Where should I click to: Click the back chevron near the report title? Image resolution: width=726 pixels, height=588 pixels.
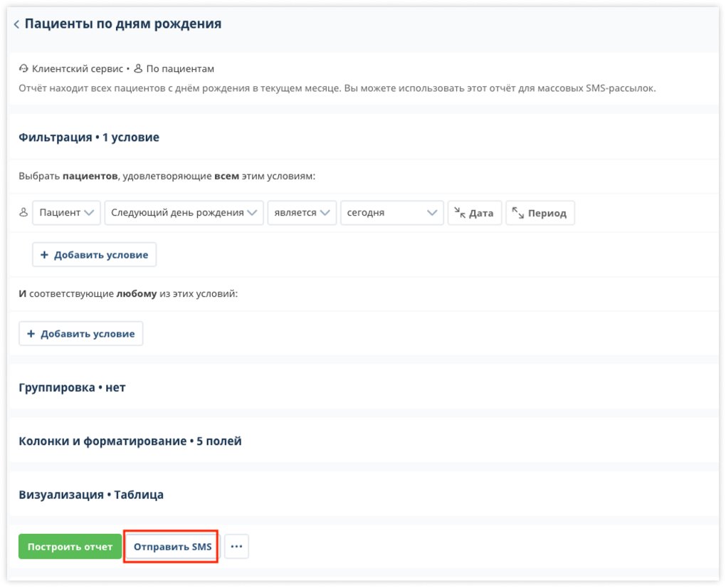pyautogui.click(x=16, y=23)
